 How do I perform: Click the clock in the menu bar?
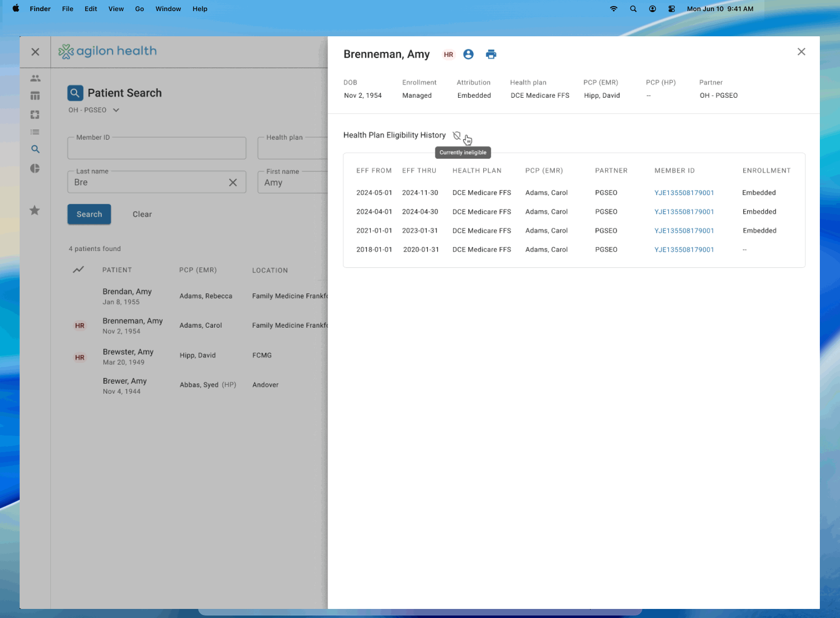[720, 9]
